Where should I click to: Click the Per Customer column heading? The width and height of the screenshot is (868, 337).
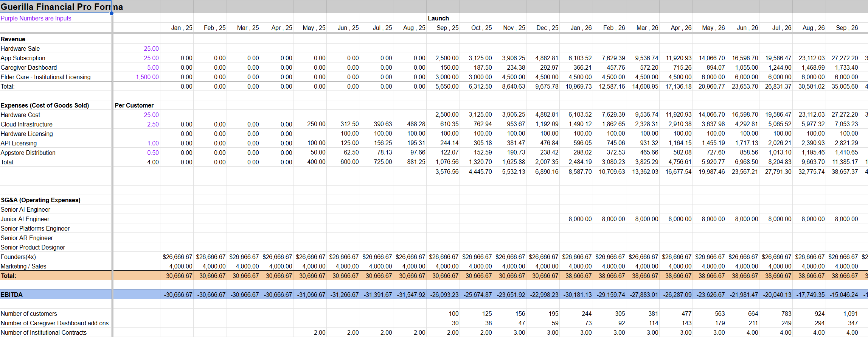[x=134, y=105]
